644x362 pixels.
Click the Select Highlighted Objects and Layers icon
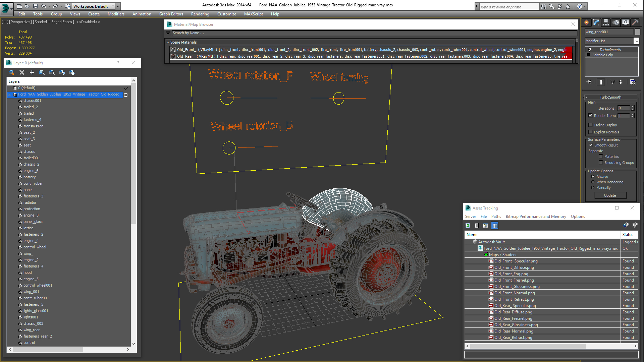tap(42, 72)
